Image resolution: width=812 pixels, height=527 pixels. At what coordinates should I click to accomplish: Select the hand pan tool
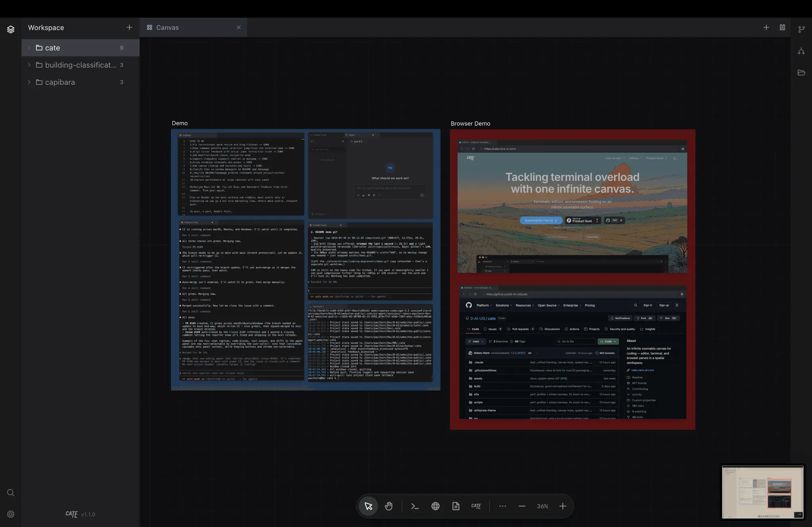389,506
